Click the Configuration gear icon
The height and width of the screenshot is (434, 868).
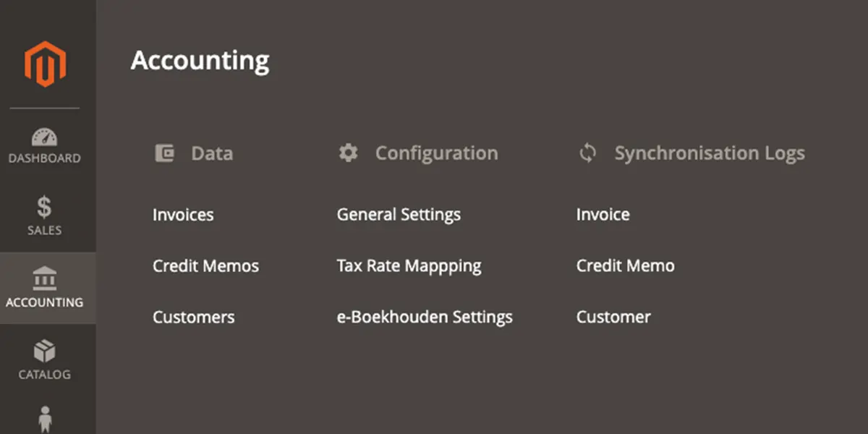pos(349,153)
